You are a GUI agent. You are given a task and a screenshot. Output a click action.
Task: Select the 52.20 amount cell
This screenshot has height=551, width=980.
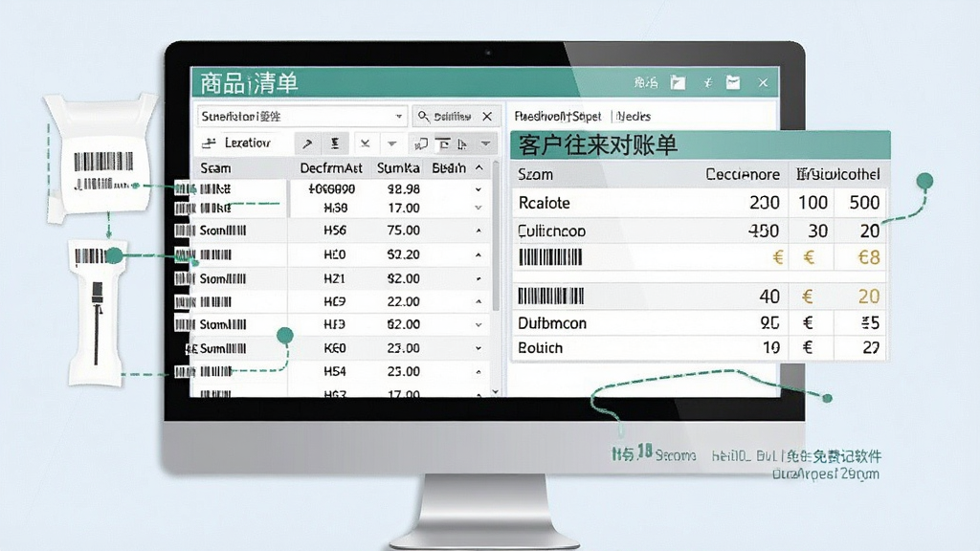(x=404, y=254)
